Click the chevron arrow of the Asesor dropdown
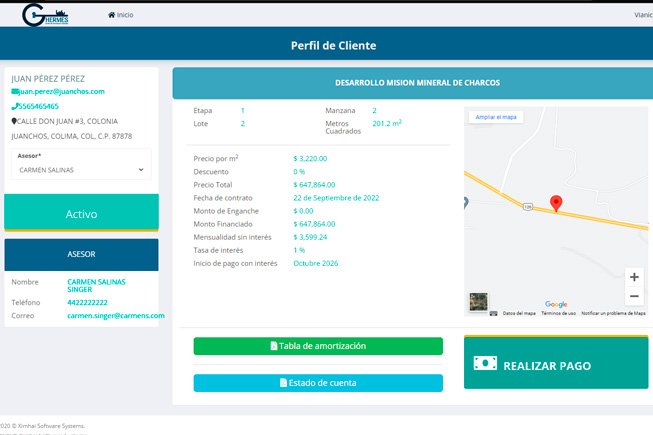Viewport: 653px width, 435px height. (x=141, y=170)
